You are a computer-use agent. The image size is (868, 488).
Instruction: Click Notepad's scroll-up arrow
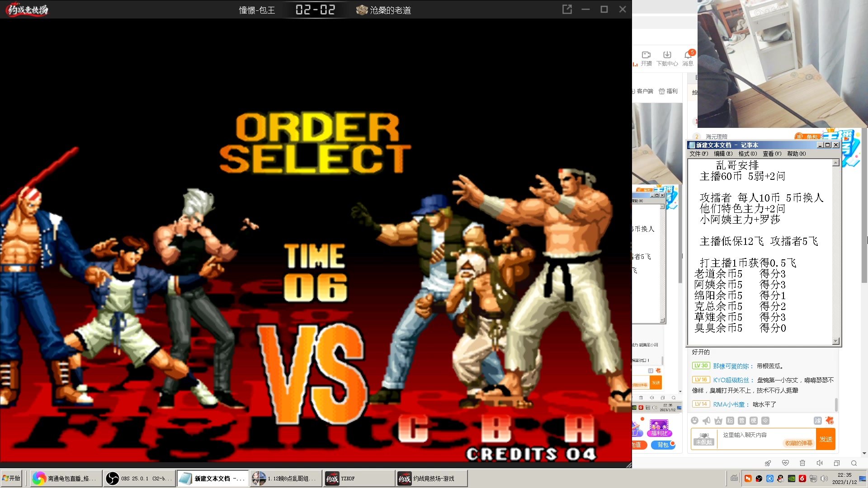click(x=836, y=163)
